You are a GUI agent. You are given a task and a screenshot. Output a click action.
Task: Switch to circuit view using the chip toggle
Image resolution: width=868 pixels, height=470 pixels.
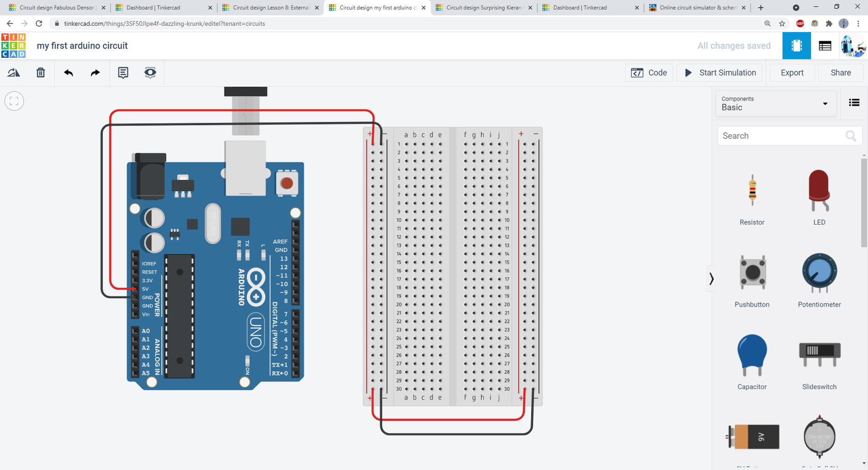[796, 45]
